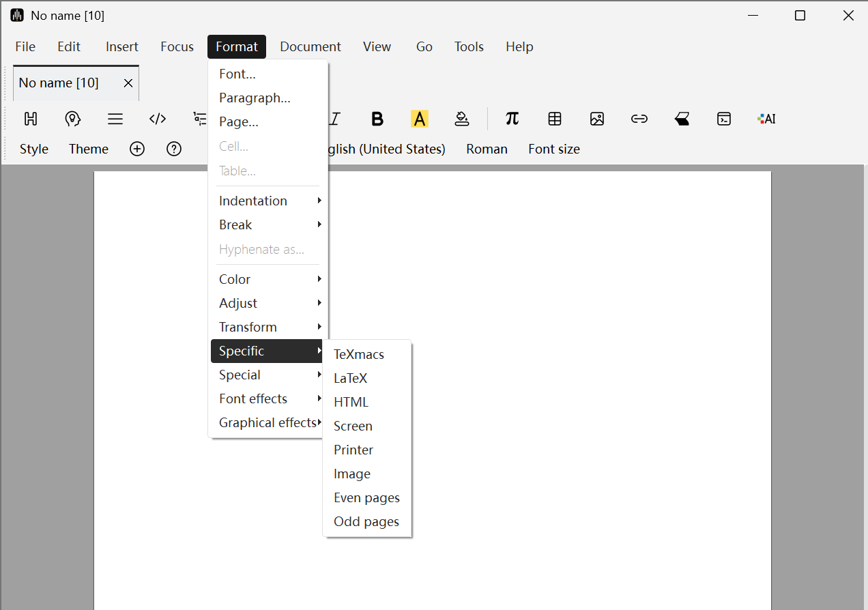Click the pi math insertion icon
This screenshot has width=868, height=610.
pyautogui.click(x=512, y=119)
